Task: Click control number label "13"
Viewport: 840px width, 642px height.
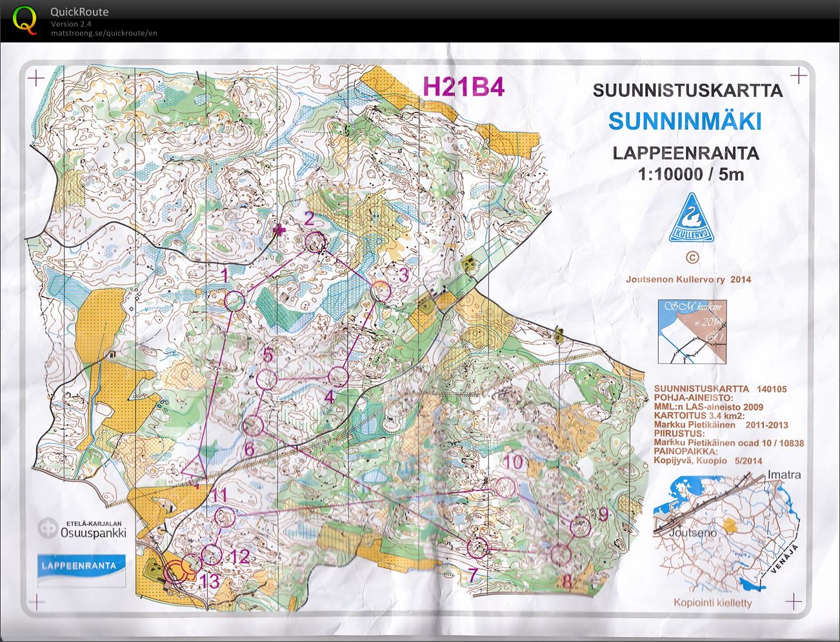Action: [x=210, y=581]
